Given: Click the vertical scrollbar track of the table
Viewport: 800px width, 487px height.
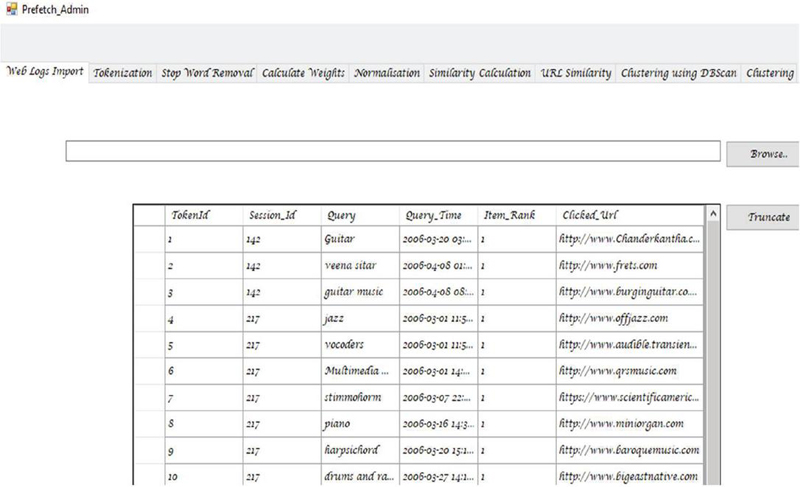Looking at the screenshot, I should click(x=713, y=353).
